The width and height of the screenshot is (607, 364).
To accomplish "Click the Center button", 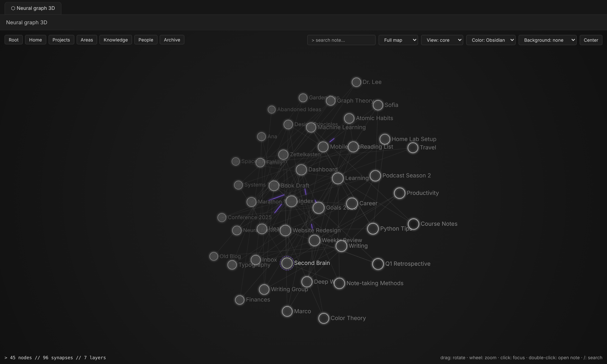I will [x=591, y=40].
